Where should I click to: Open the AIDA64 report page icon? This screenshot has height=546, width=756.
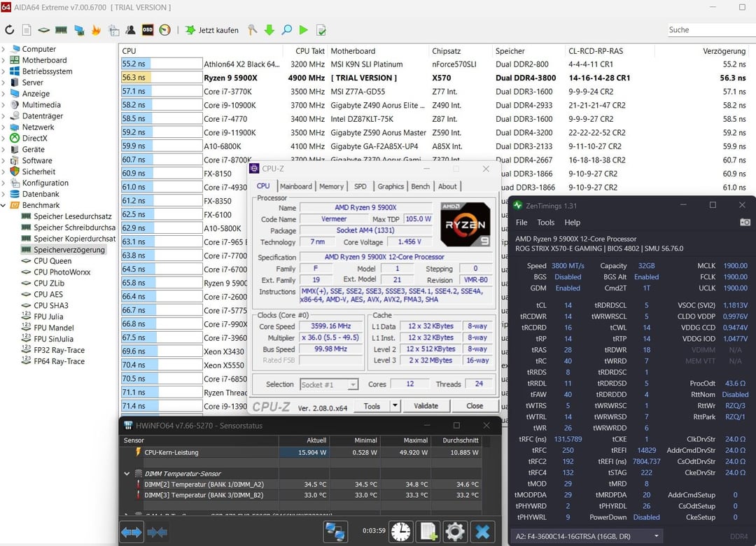[x=27, y=30]
